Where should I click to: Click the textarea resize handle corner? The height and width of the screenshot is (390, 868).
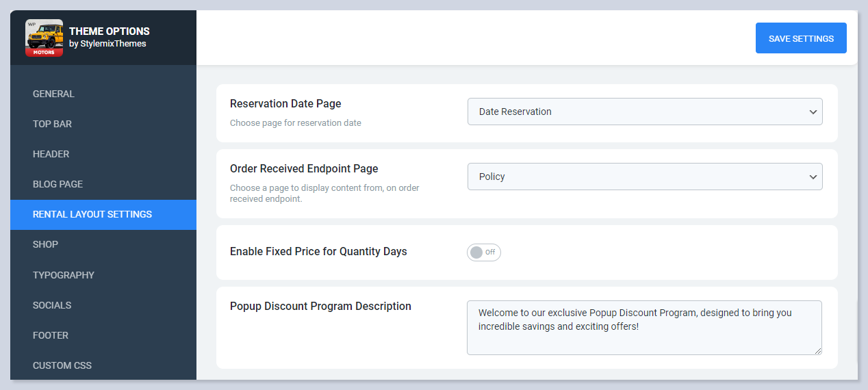[x=817, y=350]
